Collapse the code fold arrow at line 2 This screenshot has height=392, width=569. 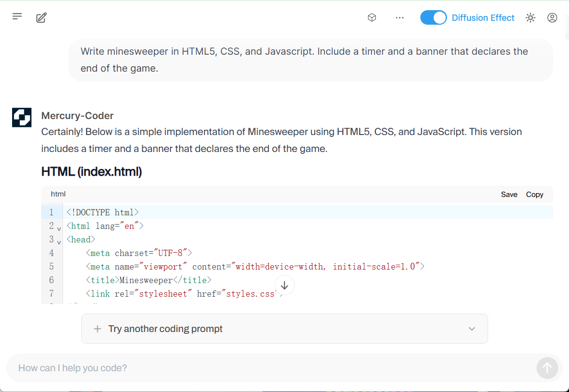pyautogui.click(x=59, y=228)
